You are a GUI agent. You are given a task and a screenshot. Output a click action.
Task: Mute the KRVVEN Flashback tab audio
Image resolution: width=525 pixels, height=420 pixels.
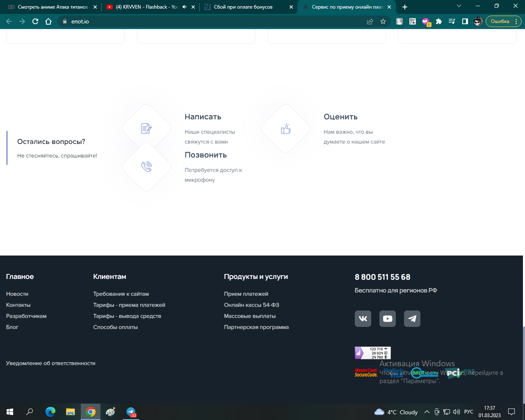pos(184,7)
